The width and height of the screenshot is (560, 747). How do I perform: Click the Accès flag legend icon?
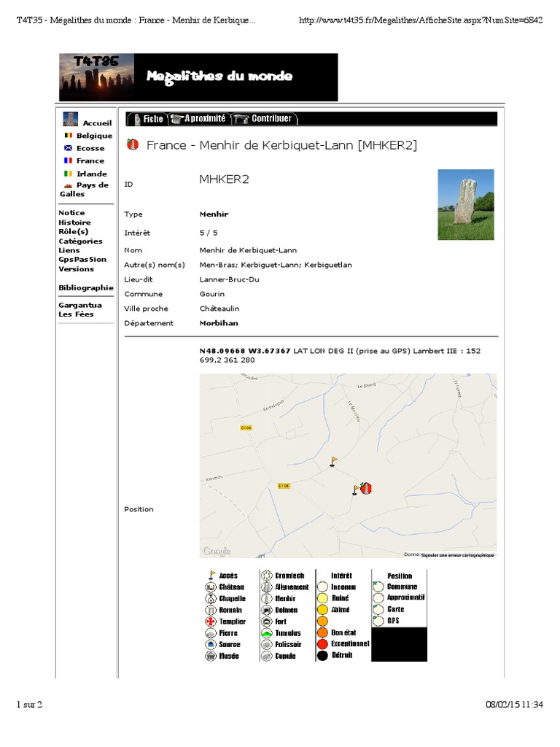211,576
